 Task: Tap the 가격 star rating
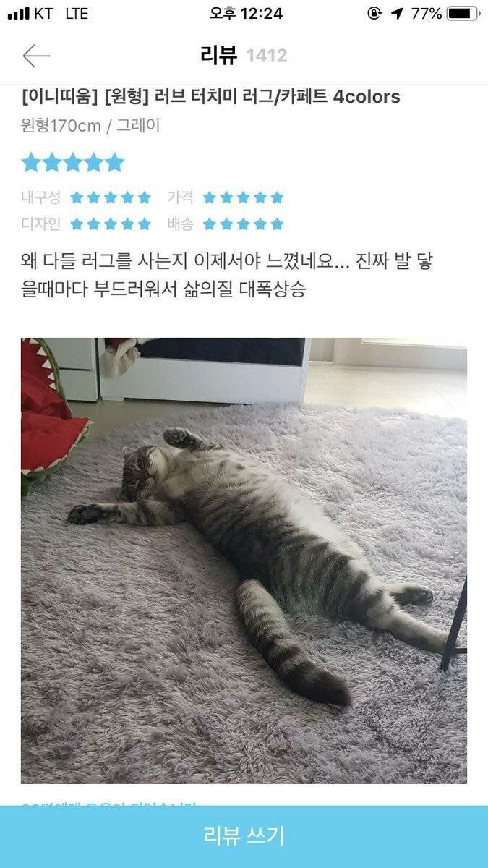click(243, 197)
